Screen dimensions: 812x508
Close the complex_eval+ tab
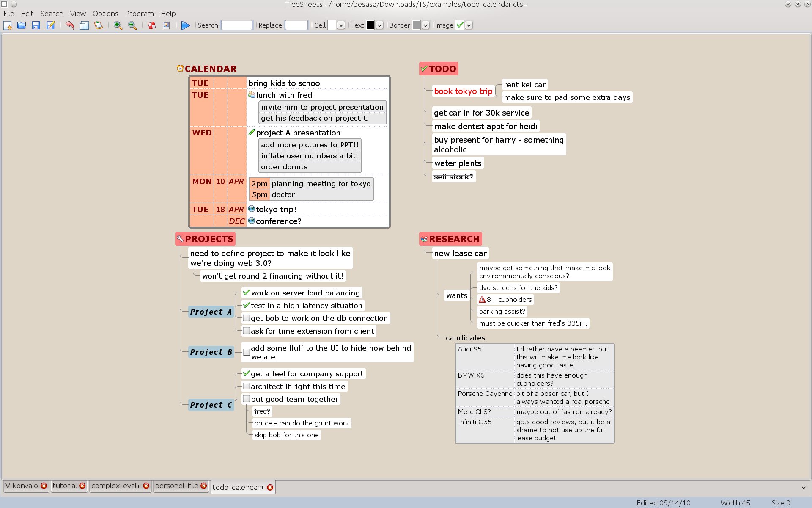click(146, 486)
